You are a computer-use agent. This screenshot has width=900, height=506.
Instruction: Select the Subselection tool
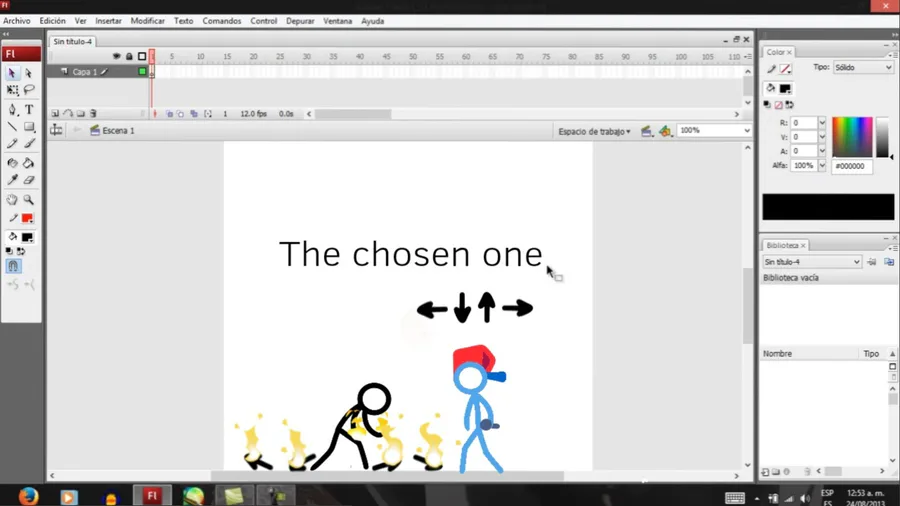pyautogui.click(x=29, y=73)
